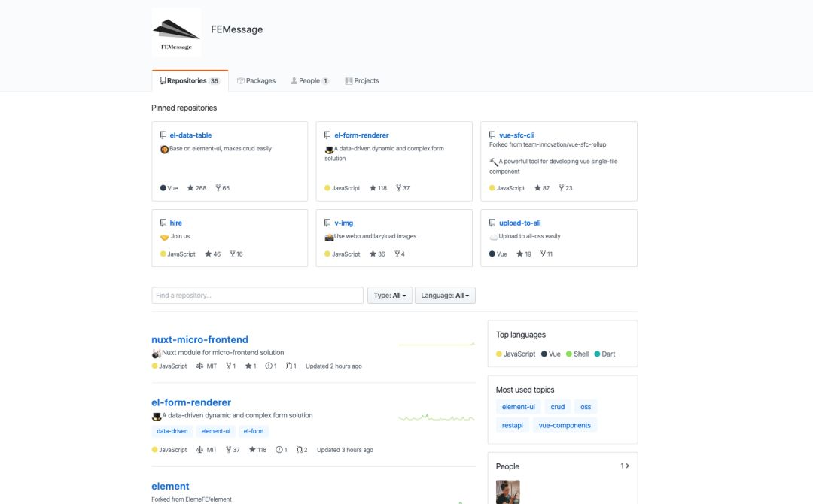The width and height of the screenshot is (813, 504).
Task: Open crud topic in Most used topics
Action: pos(557,407)
